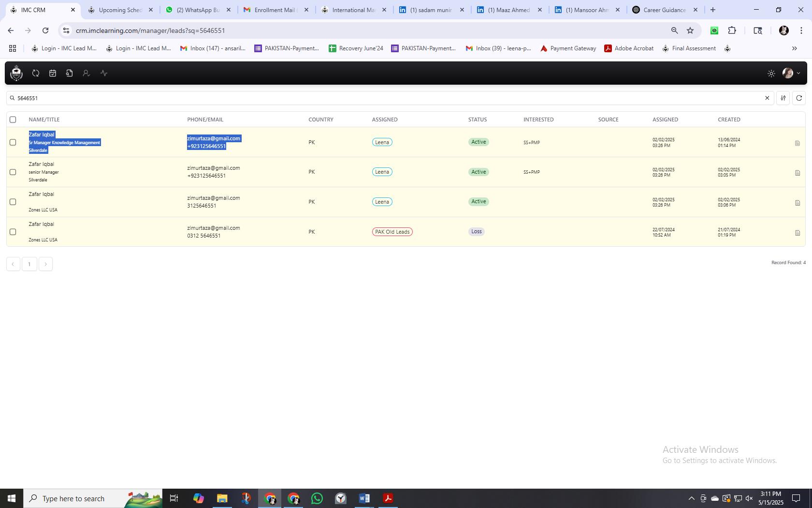Bookmark this page with the star icon
The width and height of the screenshot is (812, 508).
(x=690, y=30)
